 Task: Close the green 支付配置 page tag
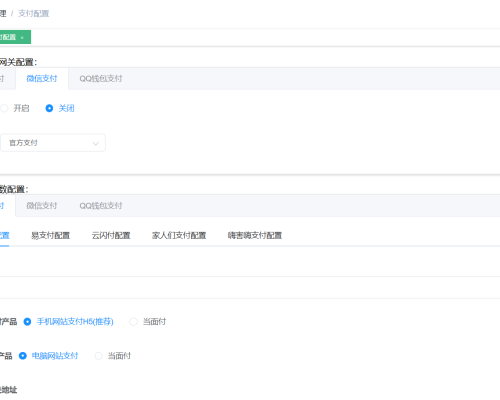click(x=22, y=38)
